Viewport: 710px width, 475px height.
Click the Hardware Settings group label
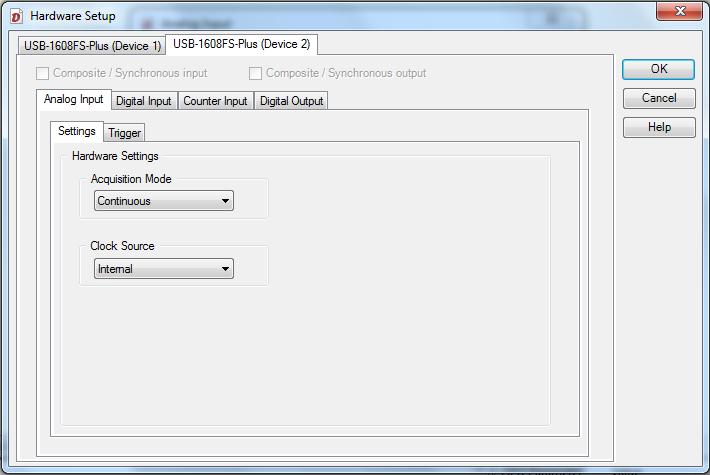pos(115,156)
